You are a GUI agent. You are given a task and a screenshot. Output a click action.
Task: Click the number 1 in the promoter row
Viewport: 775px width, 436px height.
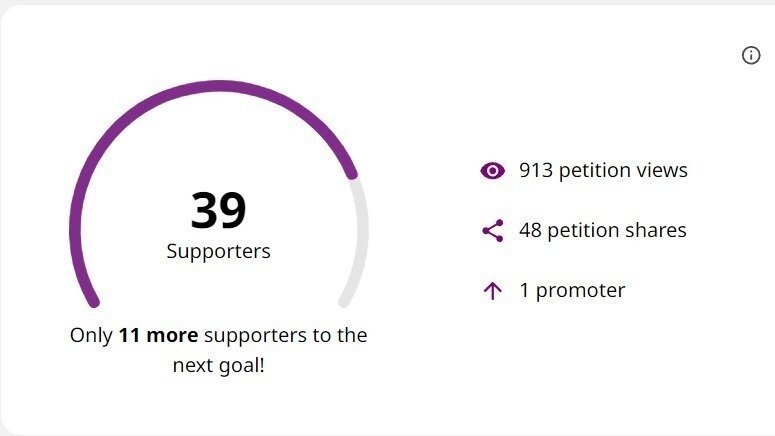(524, 290)
